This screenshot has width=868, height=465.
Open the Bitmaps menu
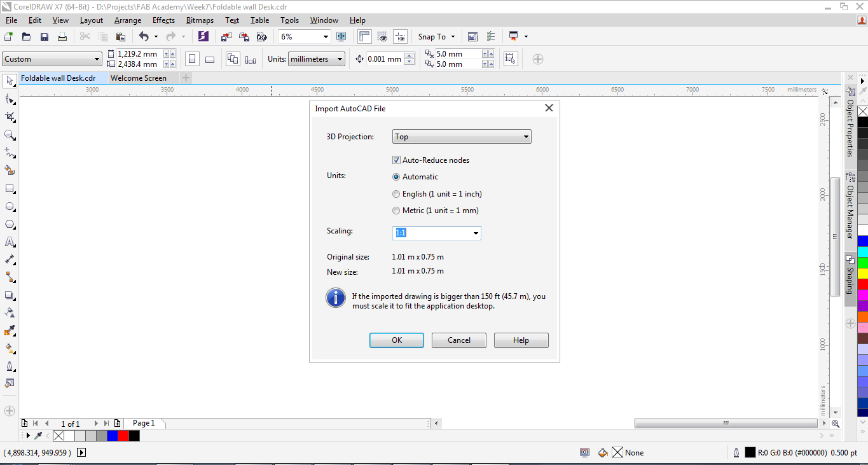(200, 20)
